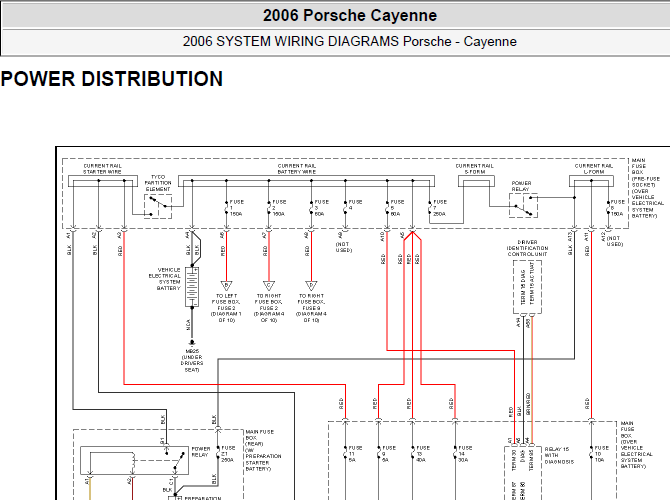
Task: Click the "FUSE 13 40A" label
Action: (423, 454)
